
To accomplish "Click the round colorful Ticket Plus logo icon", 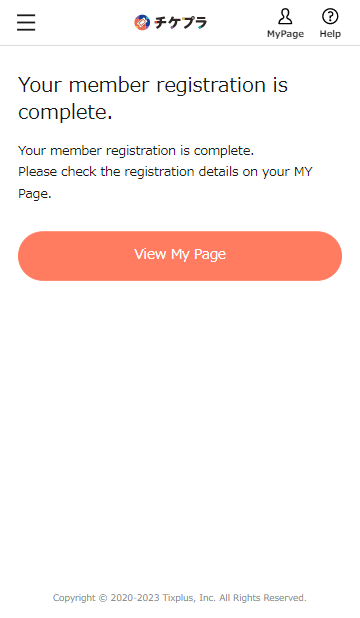I will pos(142,22).
